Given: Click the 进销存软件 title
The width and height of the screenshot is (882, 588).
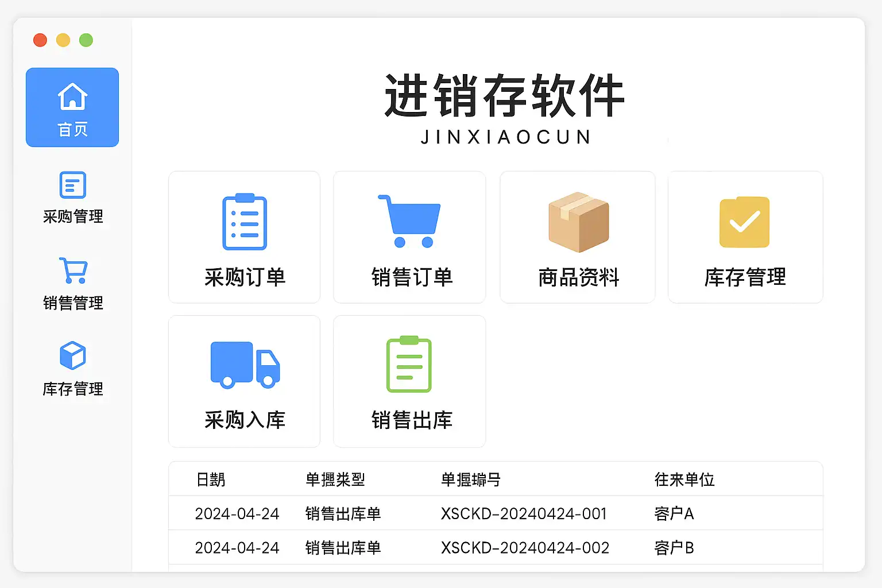Looking at the screenshot, I should point(505,96).
